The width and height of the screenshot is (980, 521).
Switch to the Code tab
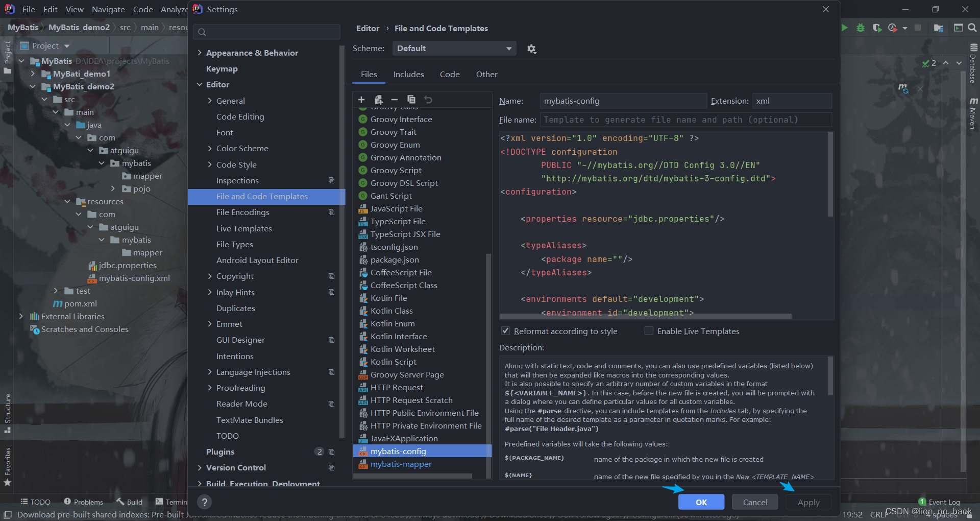[450, 75]
